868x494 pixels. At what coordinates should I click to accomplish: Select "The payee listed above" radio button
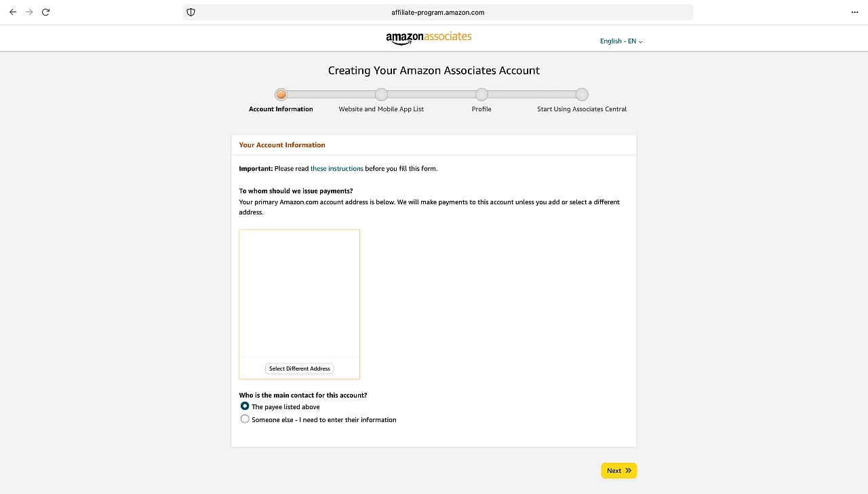coord(245,406)
